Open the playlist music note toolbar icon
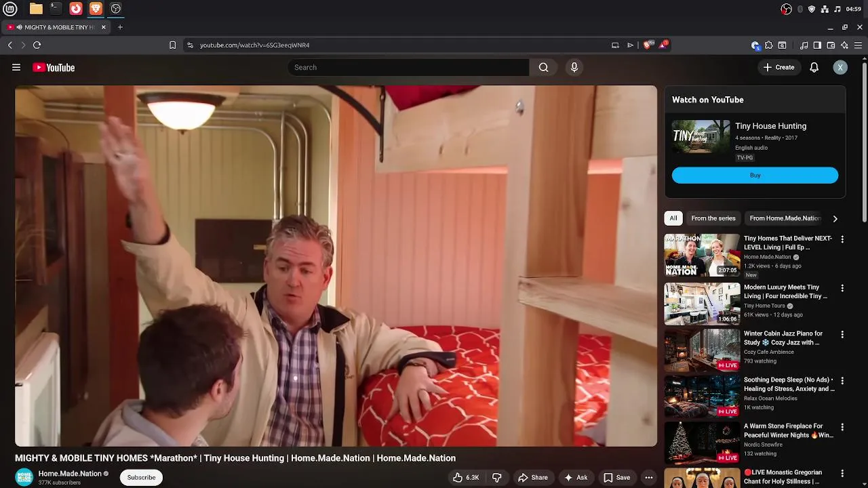 [804, 45]
